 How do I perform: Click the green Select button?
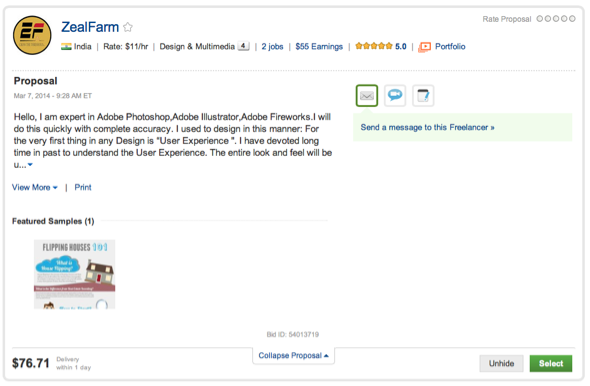pyautogui.click(x=551, y=363)
